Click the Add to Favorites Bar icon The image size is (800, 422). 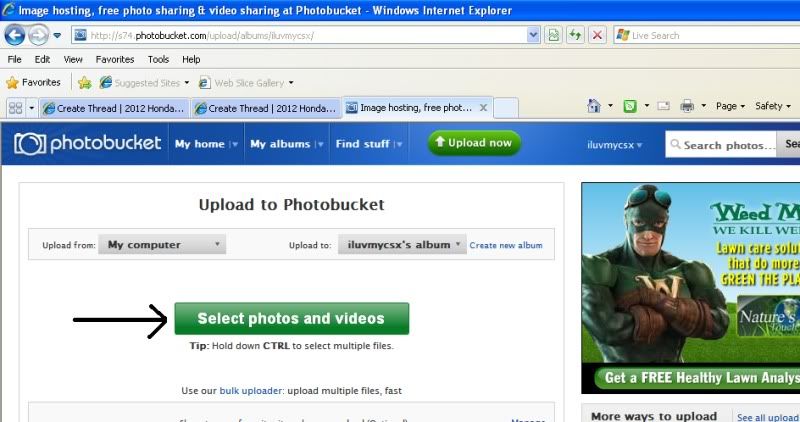[x=85, y=83]
